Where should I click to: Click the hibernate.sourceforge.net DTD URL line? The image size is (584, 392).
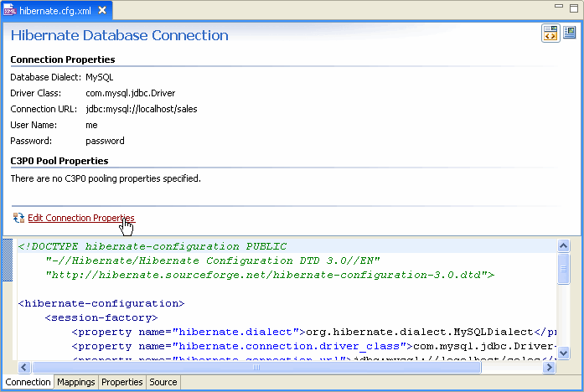pos(270,275)
